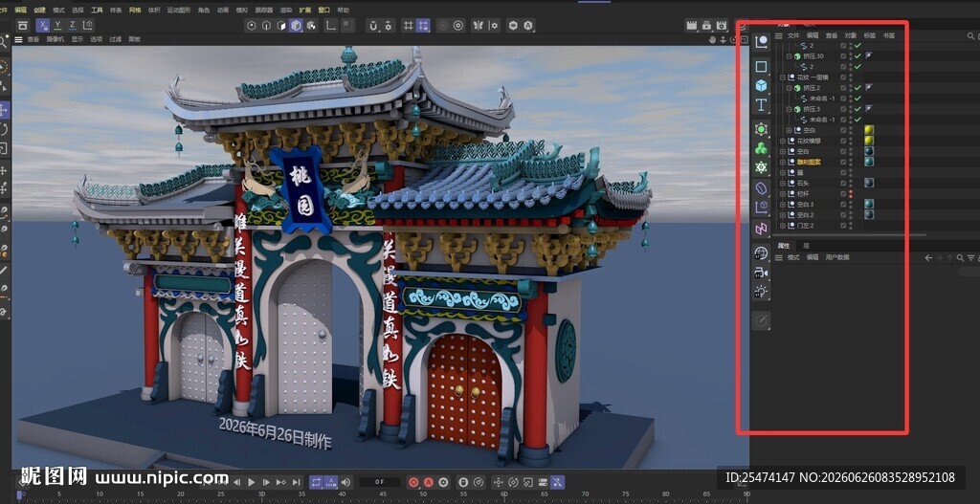The height and width of the screenshot is (504, 980).
Task: Toggle red Autokeying button
Action: (429, 482)
